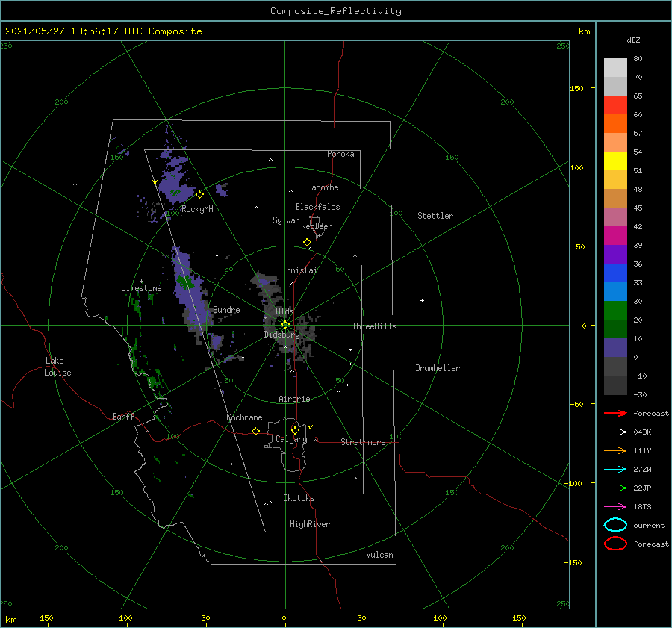Click the Lacombe town label
Image resolution: width=672 pixels, height=628 pixels.
click(x=323, y=187)
